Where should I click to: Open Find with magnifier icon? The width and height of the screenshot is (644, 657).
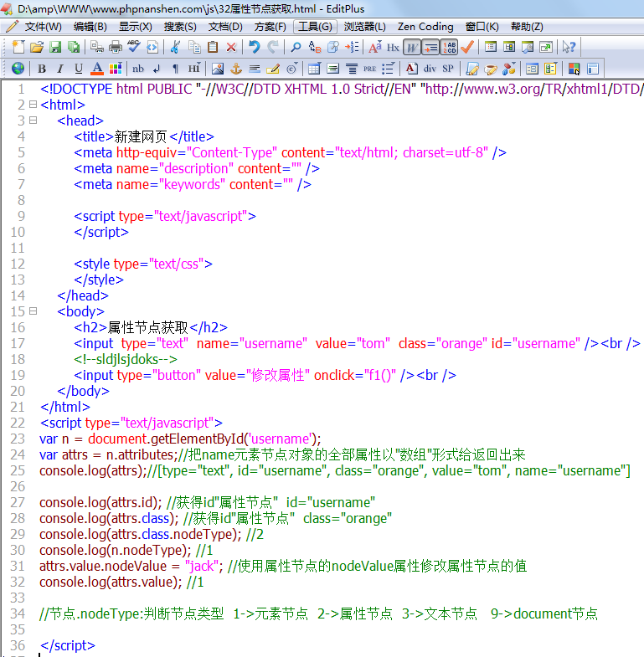coord(296,47)
